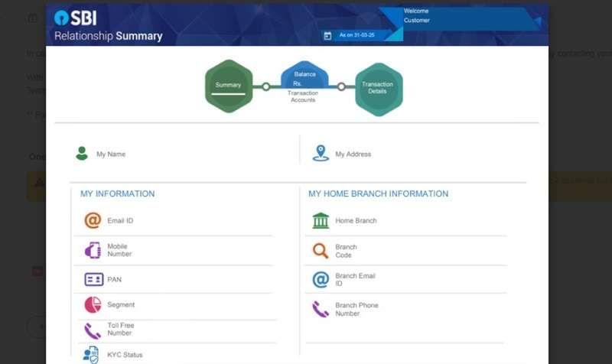Viewport: 612px width, 364px height.
Task: Click the MY HOME BRANCH INFORMATION heading
Action: [378, 194]
